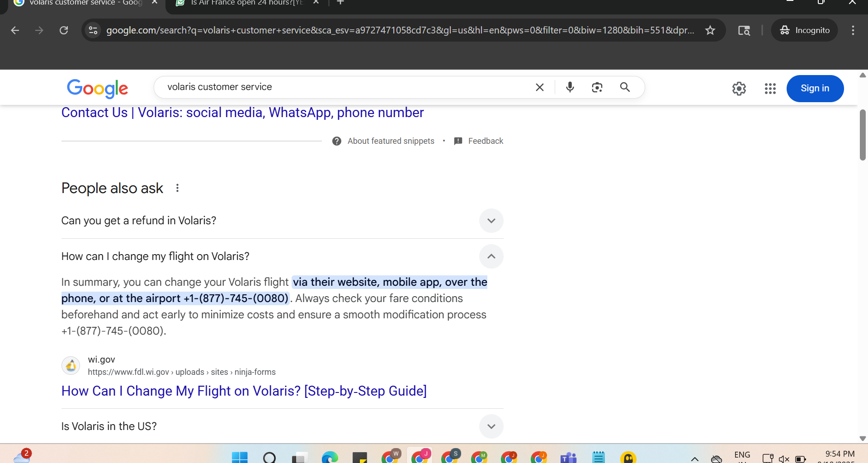Image resolution: width=868 pixels, height=463 pixels.
Task: Open Chrome's three-dot menu
Action: [x=853, y=30]
